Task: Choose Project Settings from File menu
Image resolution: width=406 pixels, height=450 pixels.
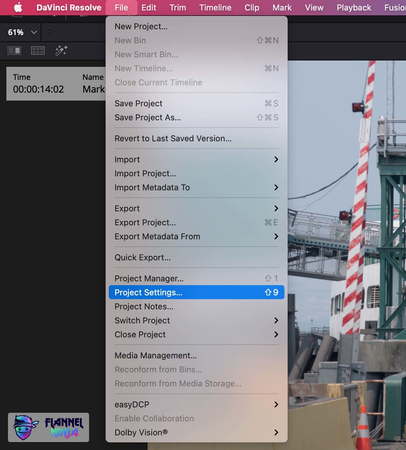Action: tap(196, 292)
